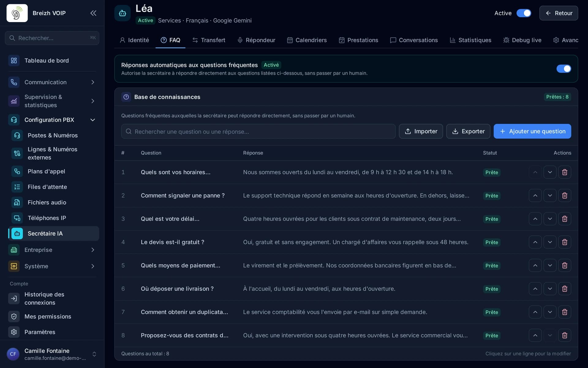Open Lignes & Numéros externes

tap(54, 153)
